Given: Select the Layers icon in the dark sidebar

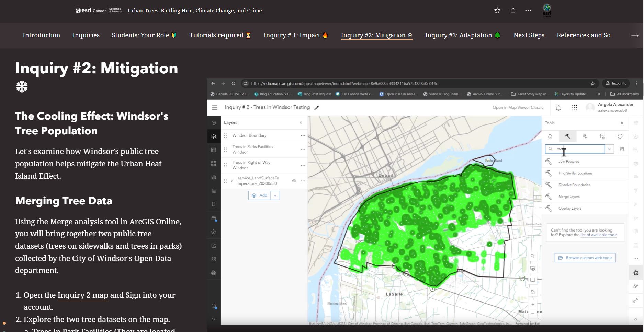Looking at the screenshot, I should 214,136.
